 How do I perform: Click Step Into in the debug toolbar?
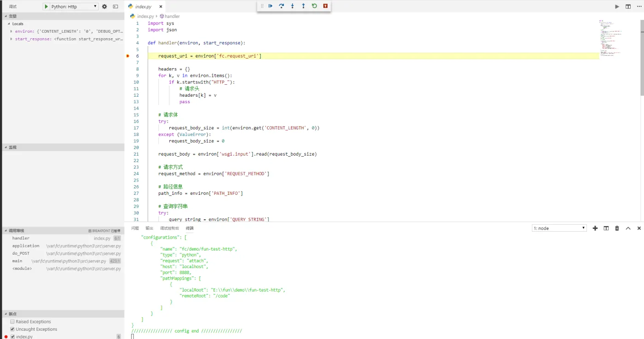click(293, 6)
